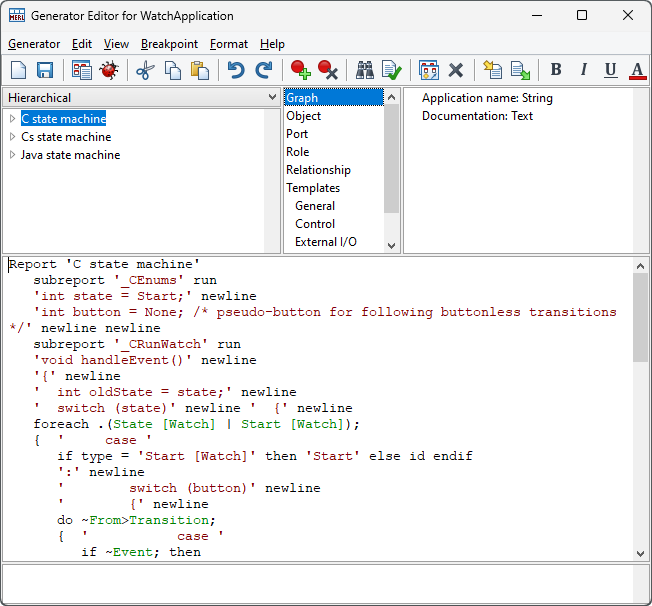Toggle Underline formatting
This screenshot has height=606, width=652.
click(610, 70)
